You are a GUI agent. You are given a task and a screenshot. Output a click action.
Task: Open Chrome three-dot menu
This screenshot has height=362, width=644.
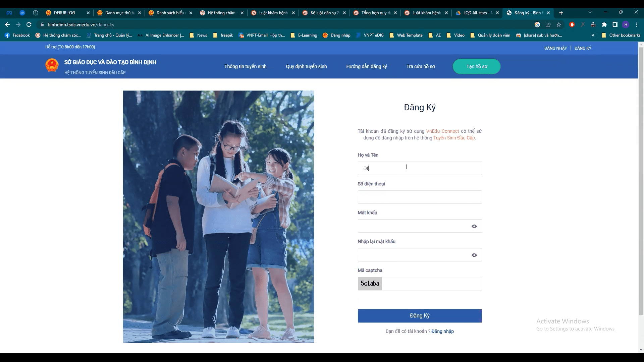click(637, 24)
